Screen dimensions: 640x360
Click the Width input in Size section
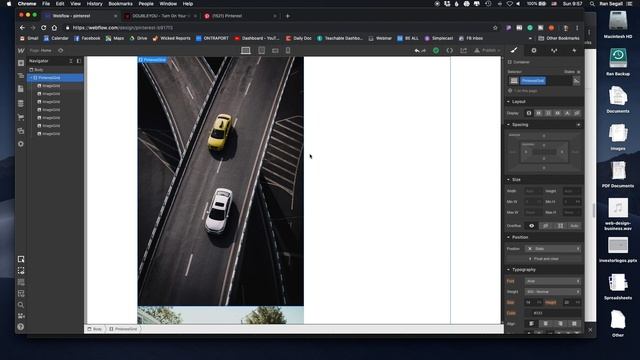(x=533, y=191)
